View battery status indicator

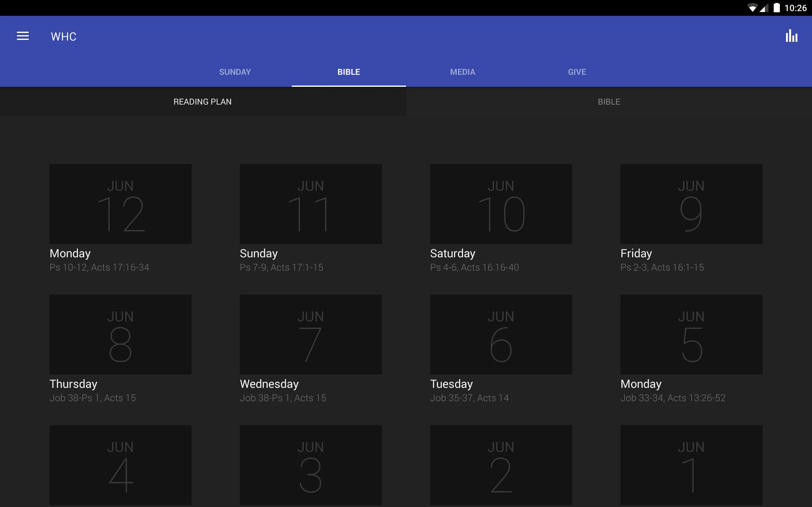coord(774,8)
